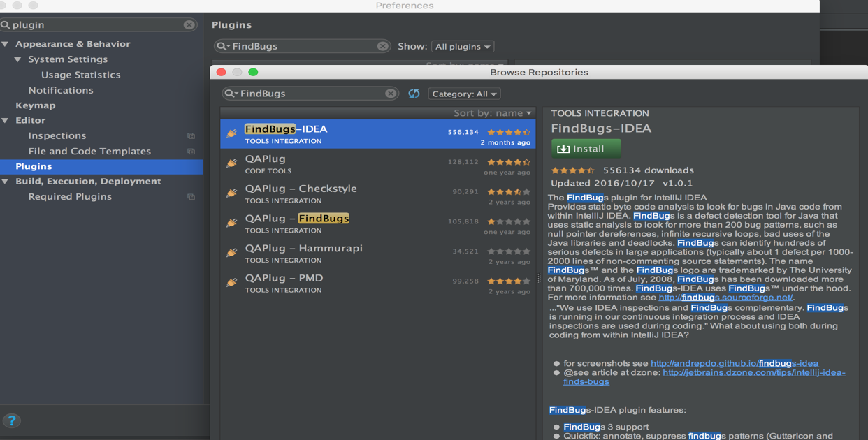Viewport: 868px width, 440px height.
Task: Open the andrepdo.github.io screenshots link
Action: click(x=734, y=363)
